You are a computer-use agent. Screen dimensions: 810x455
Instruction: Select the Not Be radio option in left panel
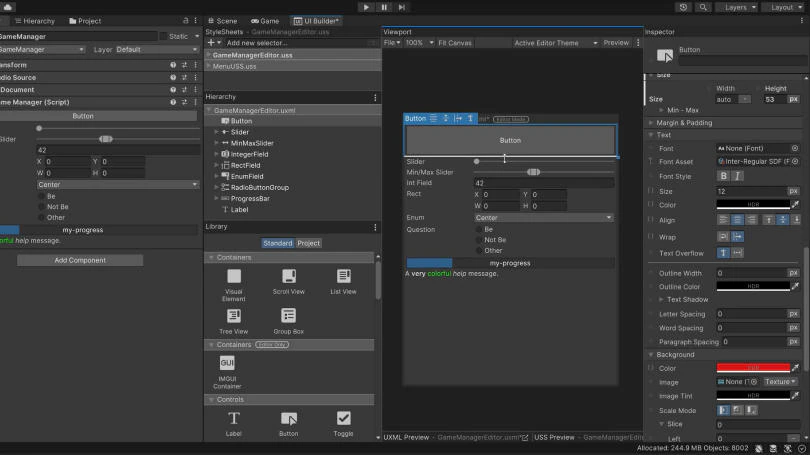[x=42, y=207]
